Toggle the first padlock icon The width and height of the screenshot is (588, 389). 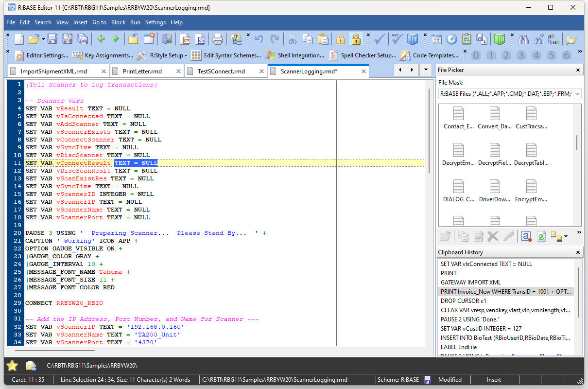(x=341, y=39)
